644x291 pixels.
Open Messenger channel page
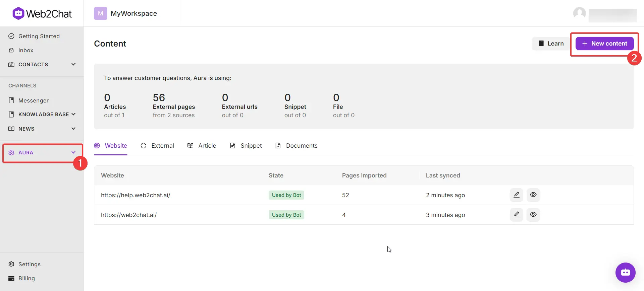[34, 100]
